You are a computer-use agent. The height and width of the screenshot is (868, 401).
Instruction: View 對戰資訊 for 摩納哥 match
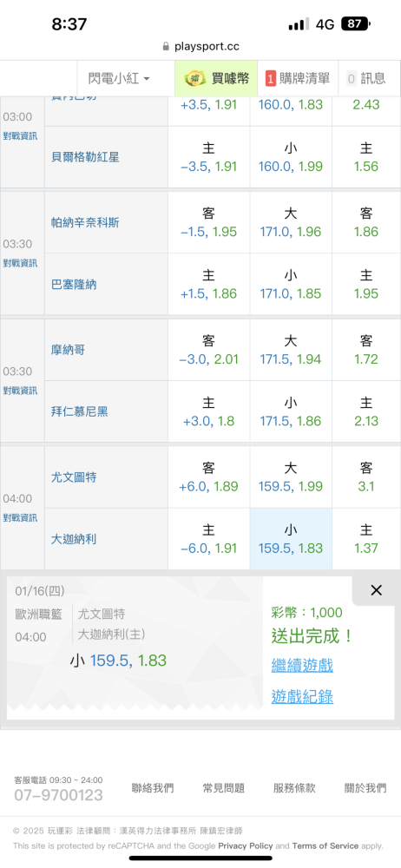click(21, 391)
